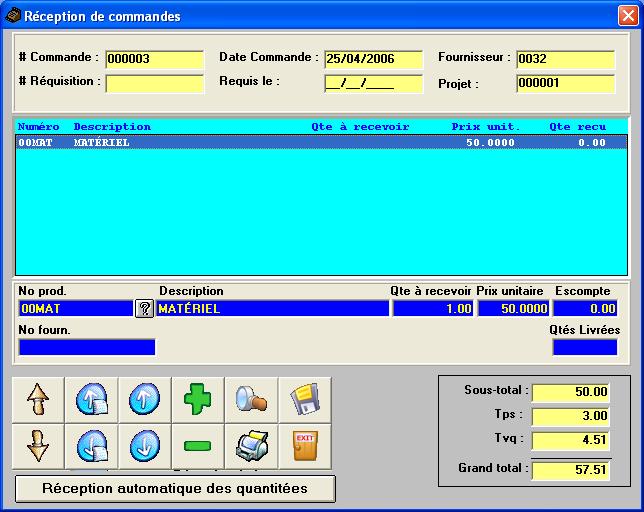644x512 pixels.
Task: Open product lookup question mark button
Action: (144, 309)
